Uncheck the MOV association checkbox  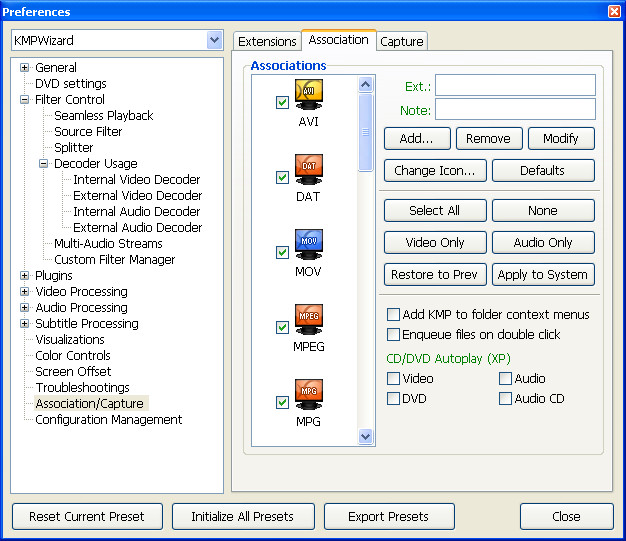282,252
